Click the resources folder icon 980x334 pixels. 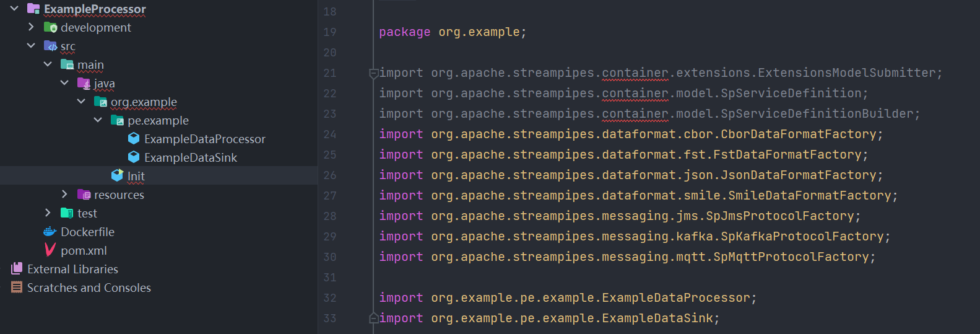84,195
